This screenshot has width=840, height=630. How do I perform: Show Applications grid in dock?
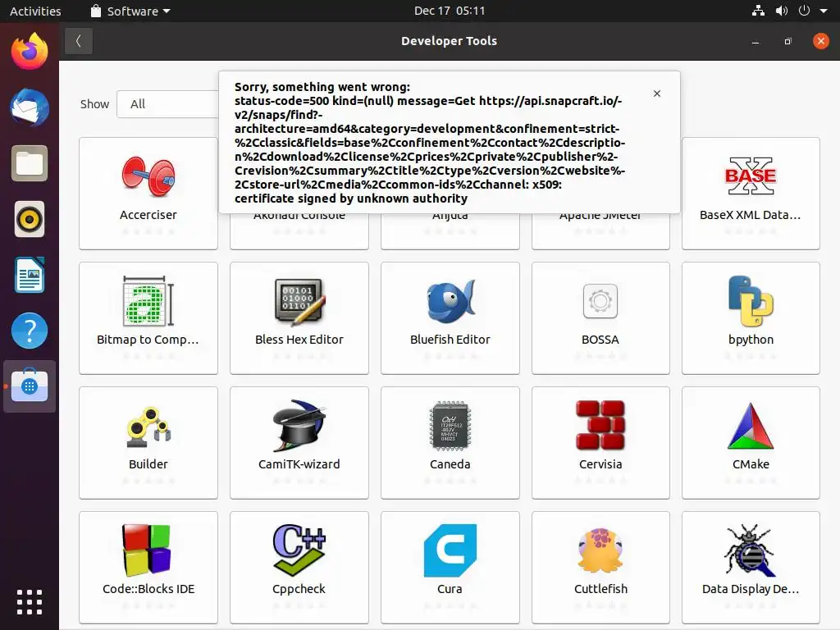click(x=30, y=602)
